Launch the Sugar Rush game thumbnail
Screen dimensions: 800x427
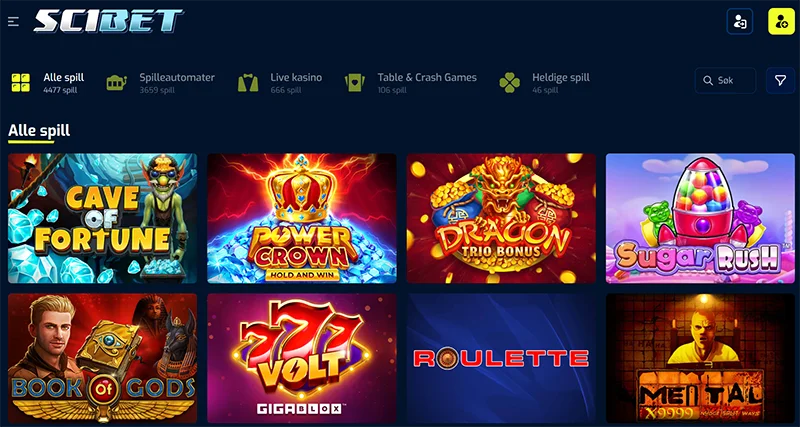(x=700, y=218)
